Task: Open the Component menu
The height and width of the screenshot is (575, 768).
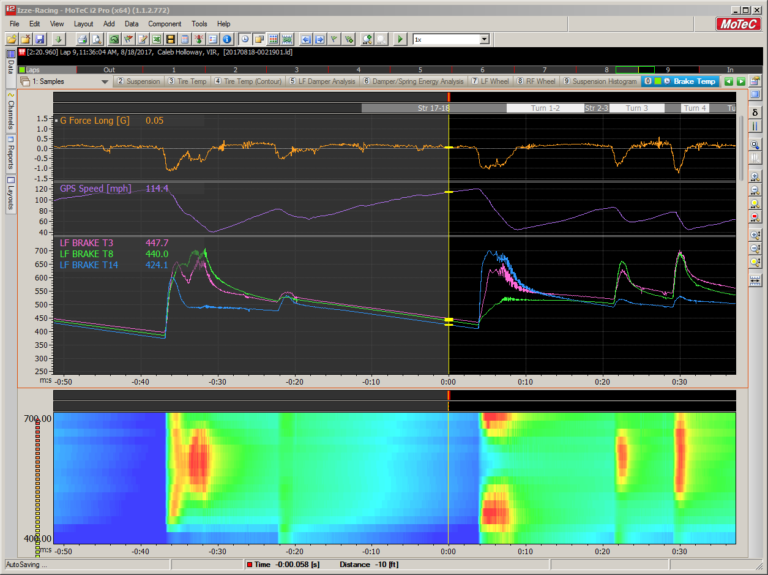Action: point(163,23)
